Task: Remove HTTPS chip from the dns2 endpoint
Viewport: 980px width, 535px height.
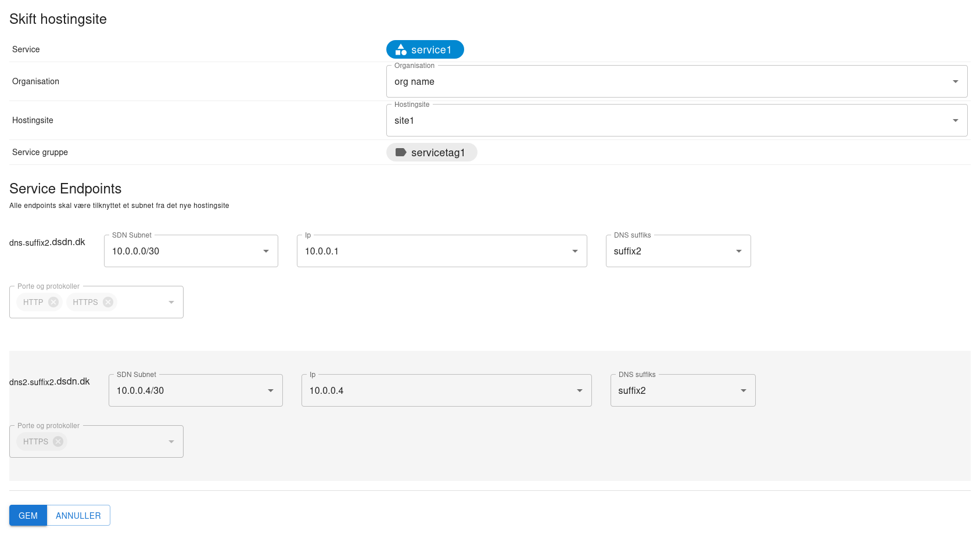Action: coord(58,441)
